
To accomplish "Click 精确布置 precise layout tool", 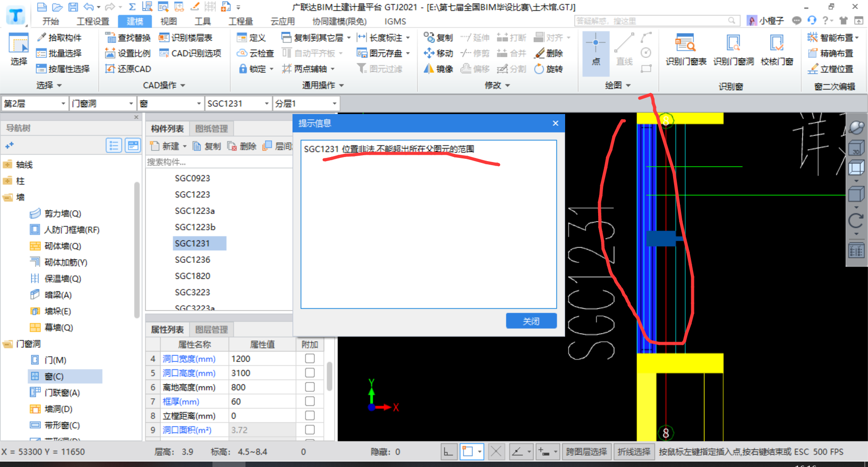I will click(x=831, y=53).
